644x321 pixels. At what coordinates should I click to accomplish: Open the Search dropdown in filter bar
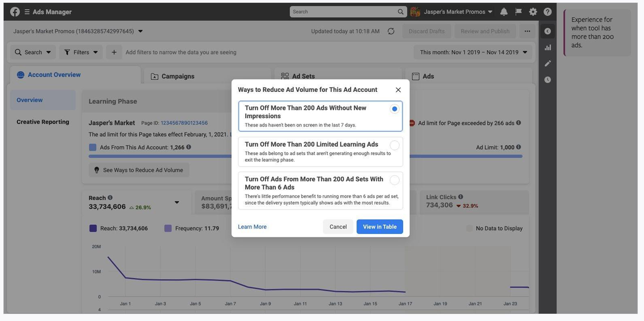[33, 52]
